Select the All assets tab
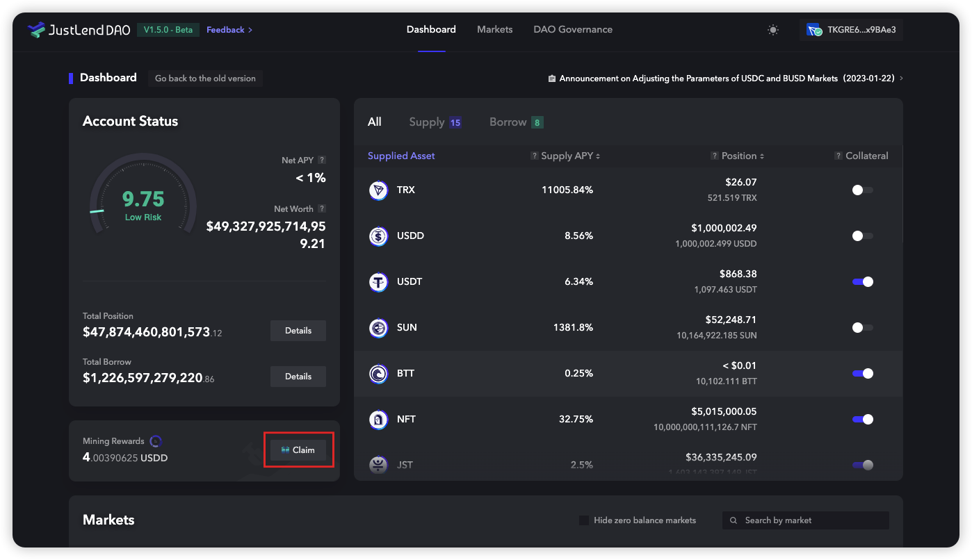This screenshot has height=560, width=972. [375, 122]
